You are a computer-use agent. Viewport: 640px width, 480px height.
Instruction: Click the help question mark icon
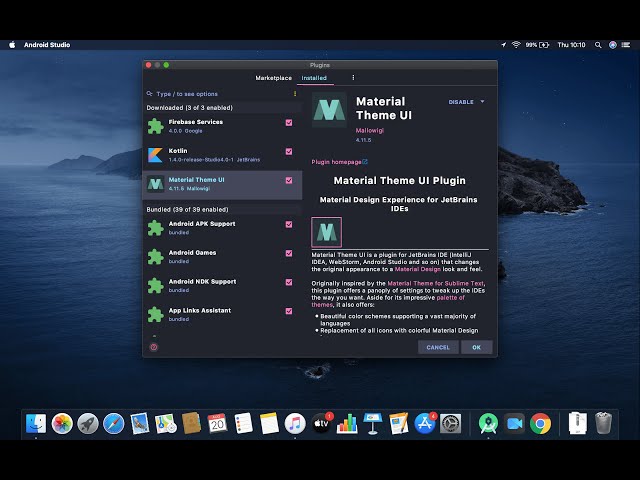pos(154,347)
